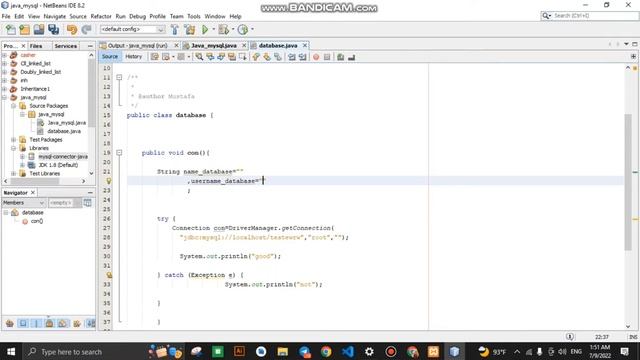This screenshot has height=360, width=640.
Task: Click the Profile Project toolbar icon
Action: coord(243,29)
